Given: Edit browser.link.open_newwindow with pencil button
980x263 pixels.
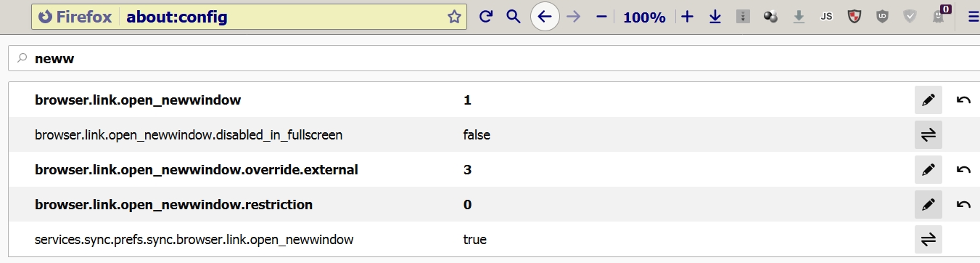Looking at the screenshot, I should (x=928, y=100).
